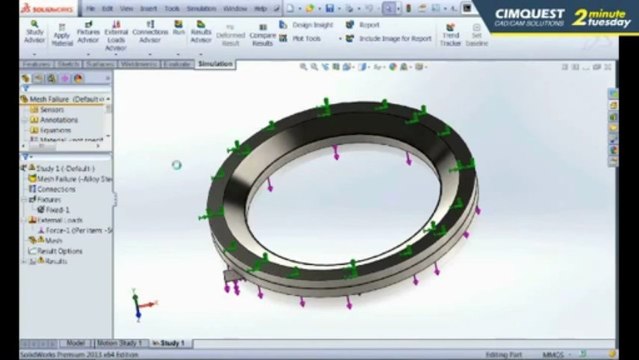Select the DimXpertManager panel tab

coord(65,78)
